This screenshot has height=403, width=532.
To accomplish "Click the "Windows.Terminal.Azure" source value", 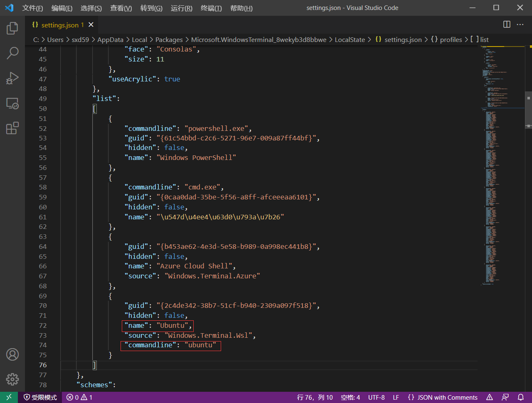I will (x=212, y=276).
